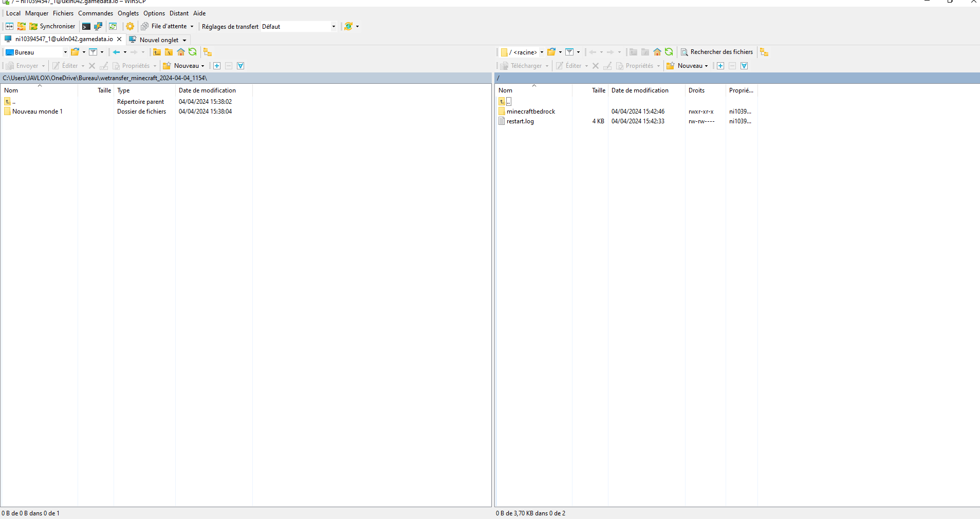Expand the Nouvel onglet dropdown arrow
This screenshot has height=519, width=980.
[x=184, y=40]
